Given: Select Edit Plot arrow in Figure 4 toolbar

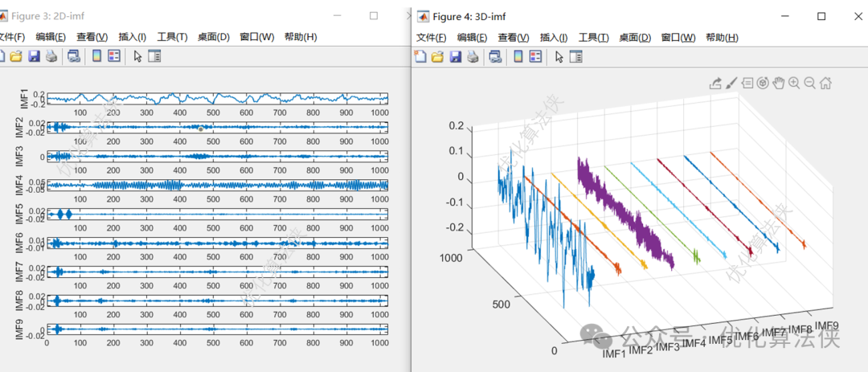Looking at the screenshot, I should (559, 56).
